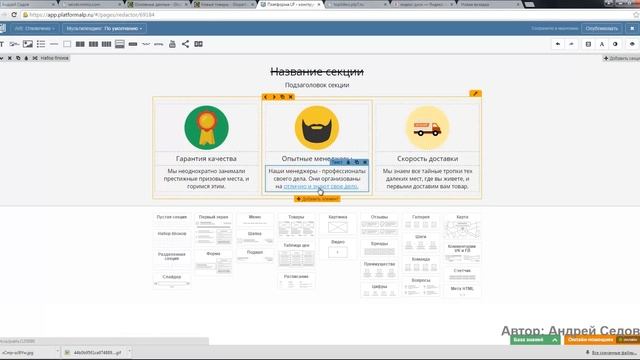Choose the three-column layout icon
The width and height of the screenshot is (640, 360).
93,44
